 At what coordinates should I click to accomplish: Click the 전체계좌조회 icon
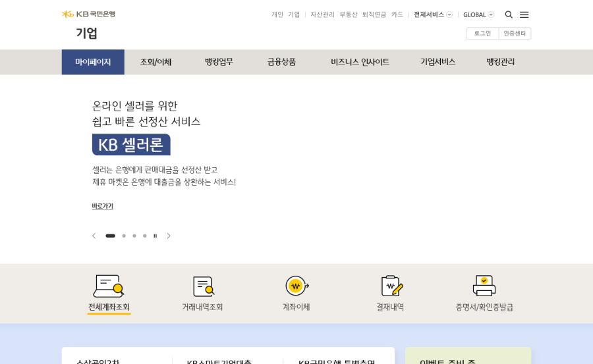[109, 286]
